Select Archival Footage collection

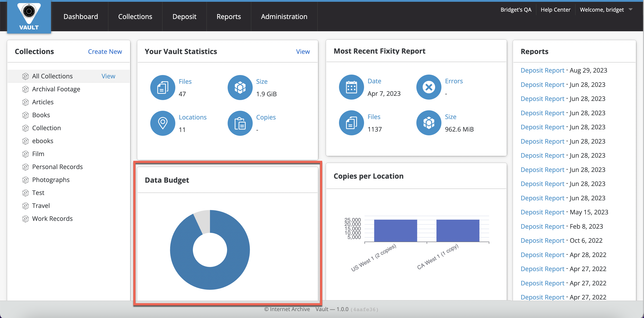pyautogui.click(x=56, y=89)
